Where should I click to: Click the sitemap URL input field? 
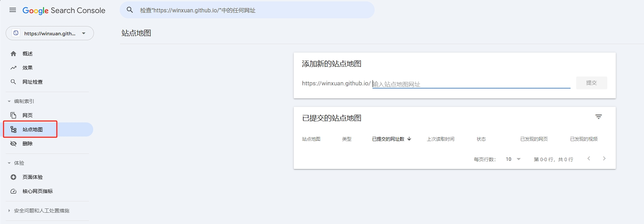pos(471,84)
